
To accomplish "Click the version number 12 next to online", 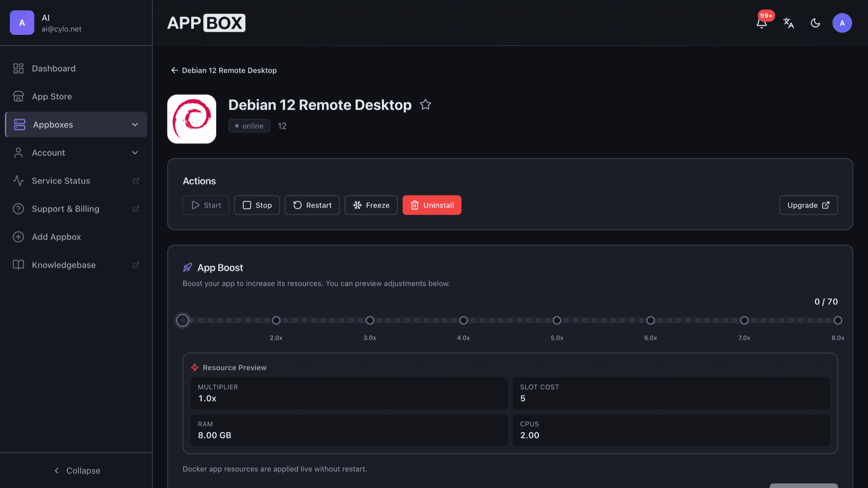I will pyautogui.click(x=282, y=126).
